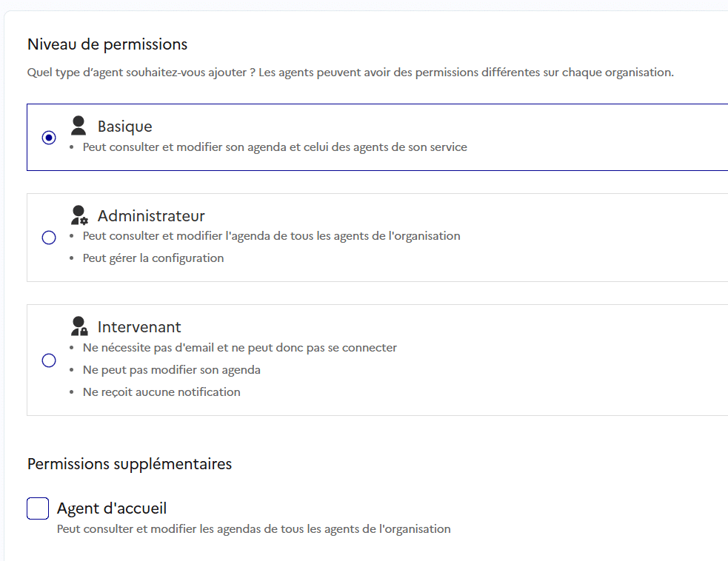Viewport: 728px width, 561px height.
Task: Click Administrateur agenda description line
Action: [272, 235]
